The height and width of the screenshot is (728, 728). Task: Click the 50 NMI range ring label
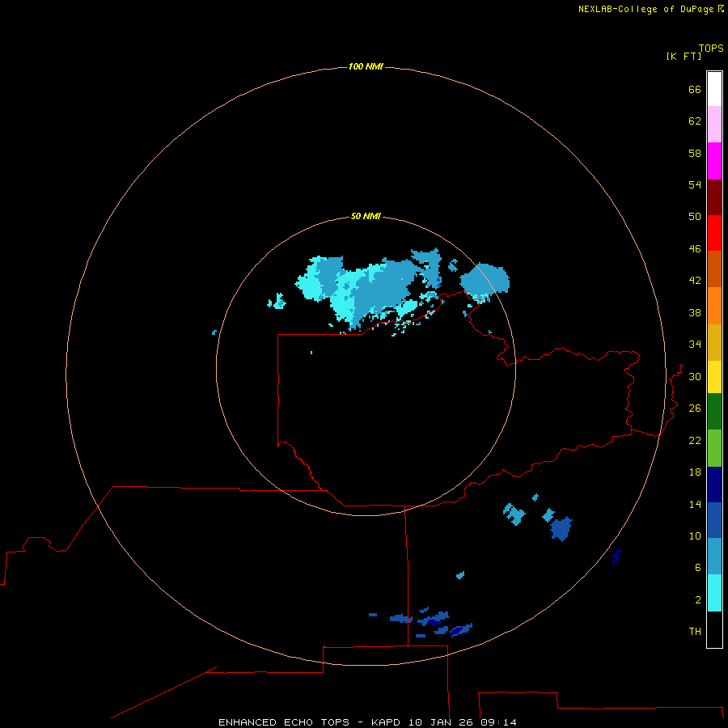coord(366,216)
